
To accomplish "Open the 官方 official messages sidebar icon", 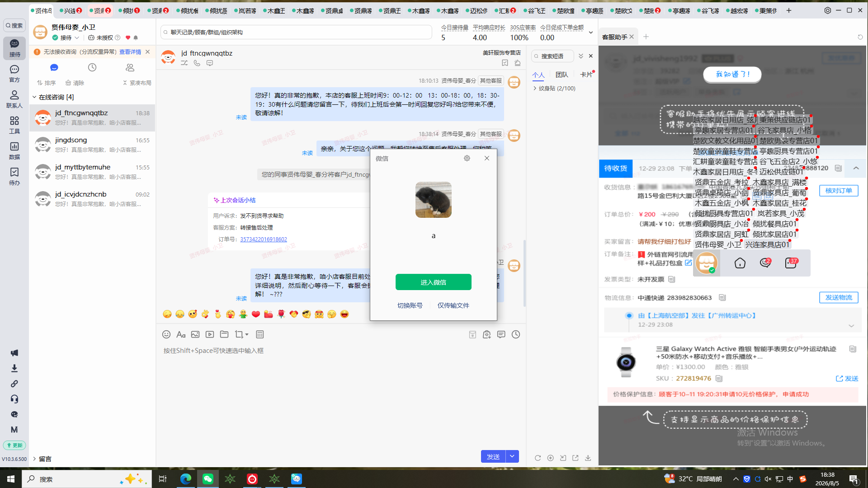I will click(x=14, y=74).
